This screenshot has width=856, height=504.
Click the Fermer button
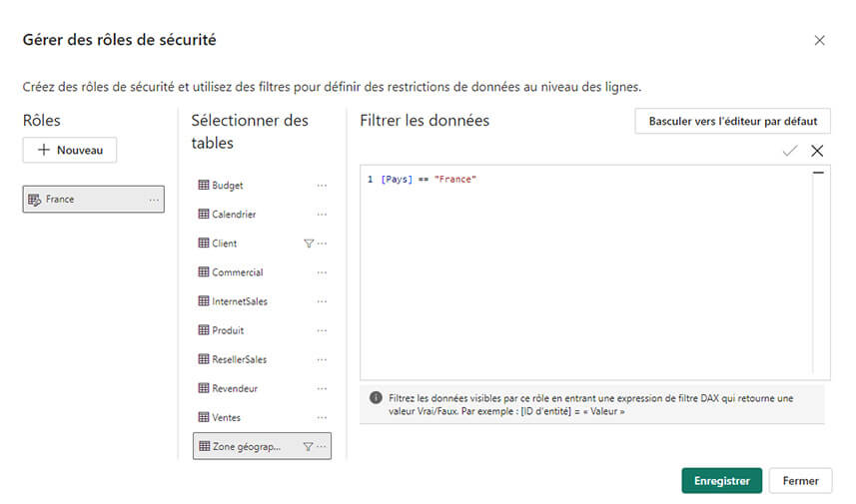(x=800, y=480)
